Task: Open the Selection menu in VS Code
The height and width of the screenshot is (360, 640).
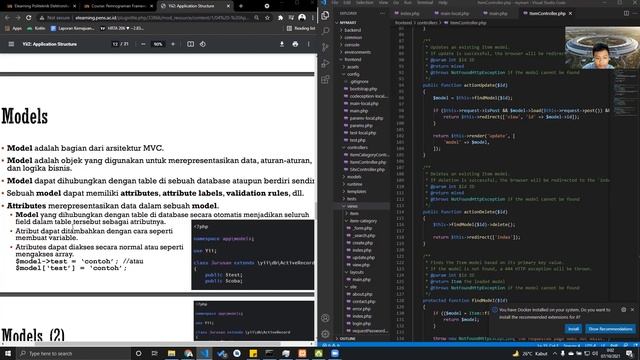Action: point(364,2)
